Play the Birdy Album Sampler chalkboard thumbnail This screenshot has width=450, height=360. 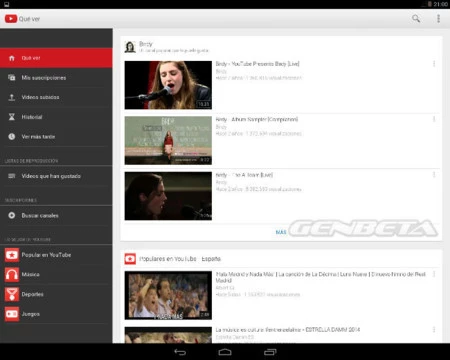coord(168,140)
